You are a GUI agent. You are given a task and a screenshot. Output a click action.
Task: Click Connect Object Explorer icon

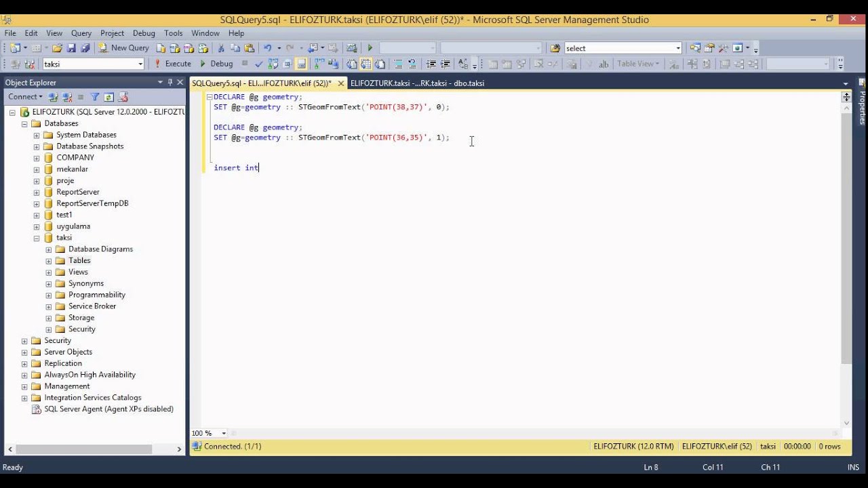[x=54, y=97]
